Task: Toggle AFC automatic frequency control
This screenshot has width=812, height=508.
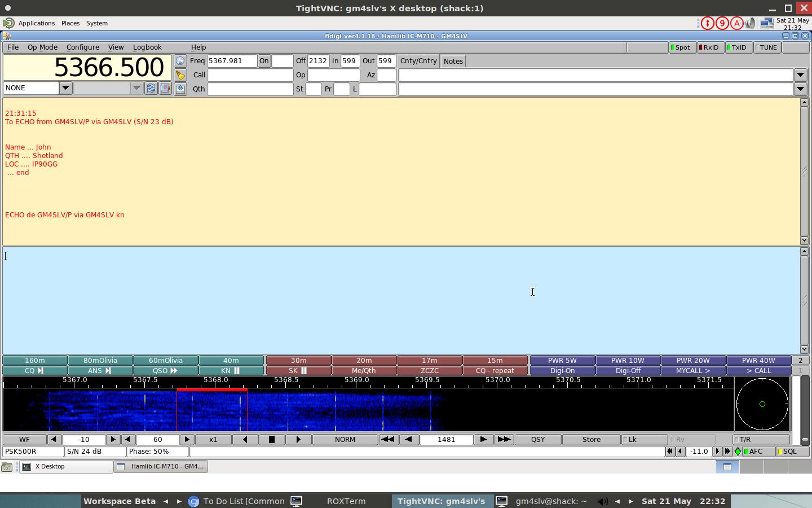Action: [x=756, y=452]
